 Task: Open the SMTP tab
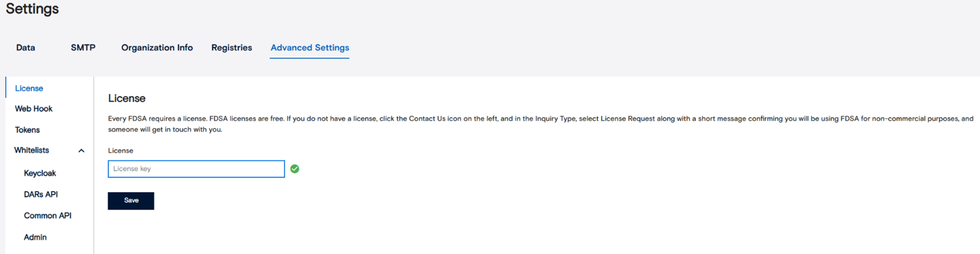[83, 48]
